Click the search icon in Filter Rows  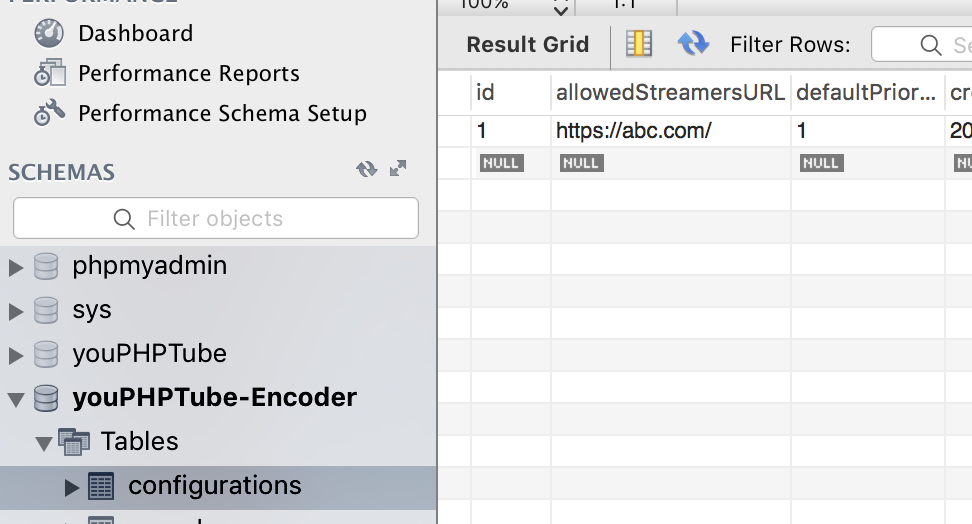[x=931, y=45]
